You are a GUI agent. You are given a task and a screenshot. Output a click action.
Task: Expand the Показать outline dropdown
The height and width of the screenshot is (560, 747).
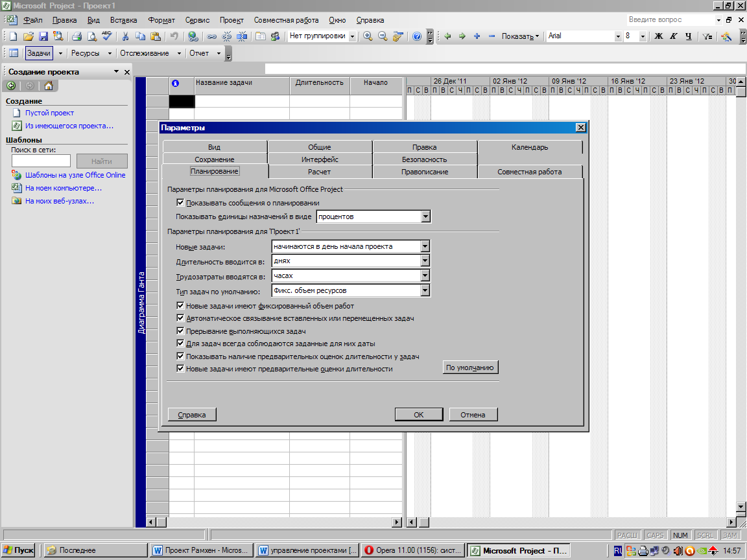pyautogui.click(x=520, y=36)
